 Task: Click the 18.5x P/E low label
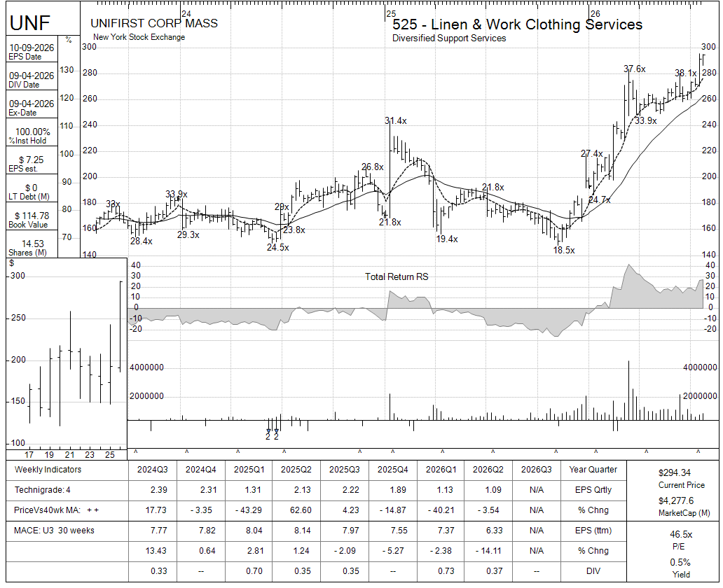point(564,250)
